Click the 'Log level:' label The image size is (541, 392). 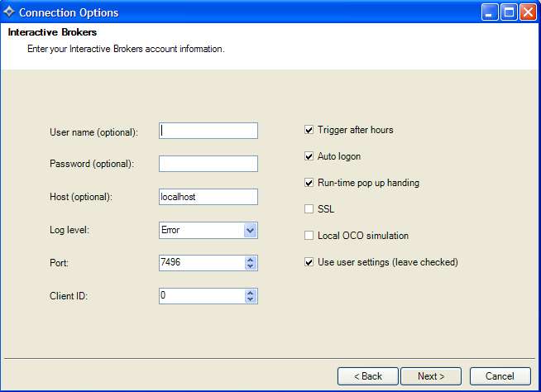click(x=69, y=230)
